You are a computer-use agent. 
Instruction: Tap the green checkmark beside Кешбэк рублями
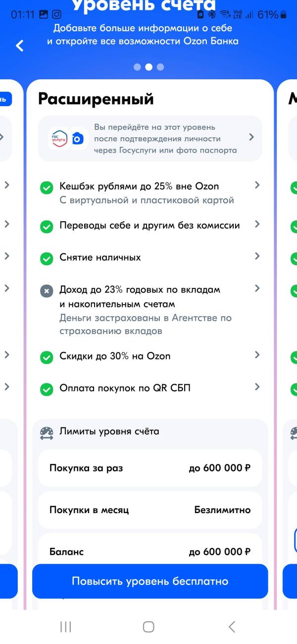tap(47, 188)
